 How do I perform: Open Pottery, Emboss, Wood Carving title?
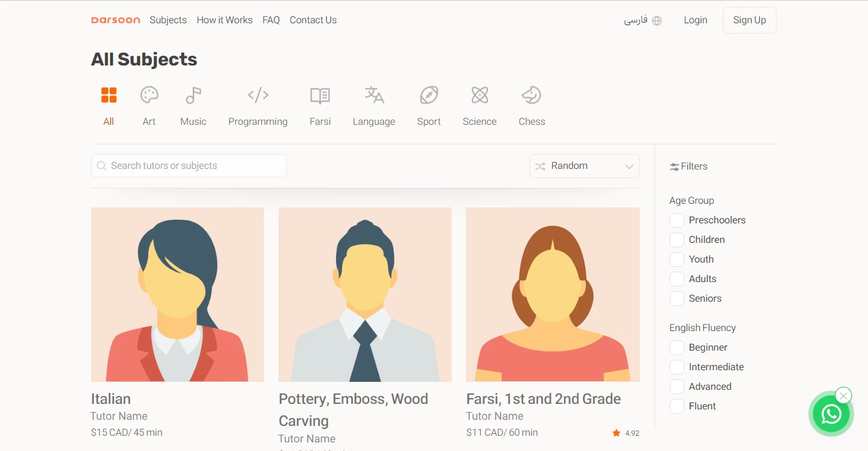[353, 410]
